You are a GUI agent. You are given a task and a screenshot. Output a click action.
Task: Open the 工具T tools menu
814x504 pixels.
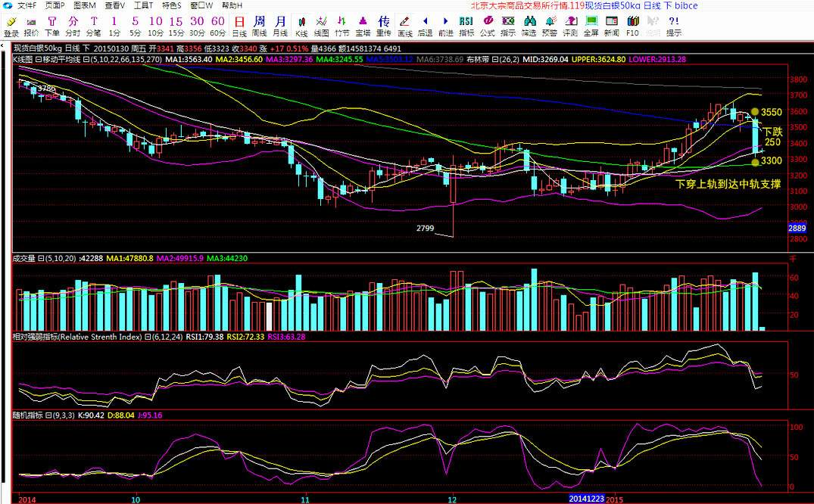click(143, 6)
